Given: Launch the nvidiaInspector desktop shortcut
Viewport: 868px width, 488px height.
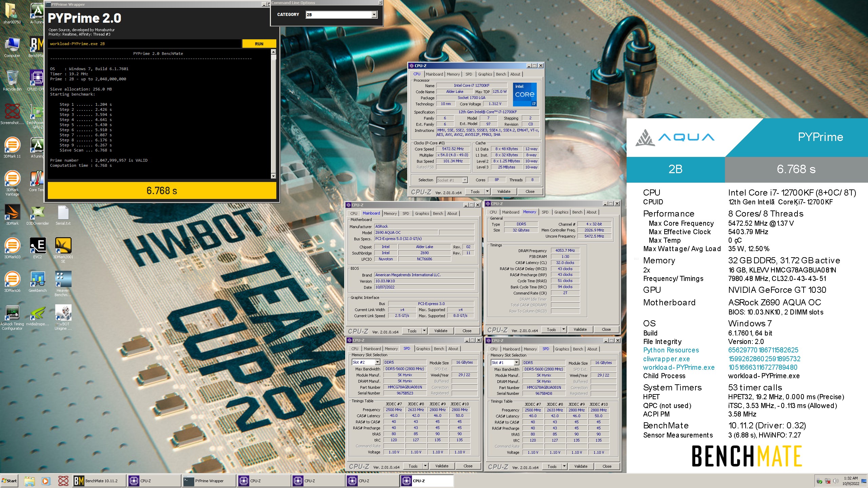Looking at the screenshot, I should (x=37, y=316).
